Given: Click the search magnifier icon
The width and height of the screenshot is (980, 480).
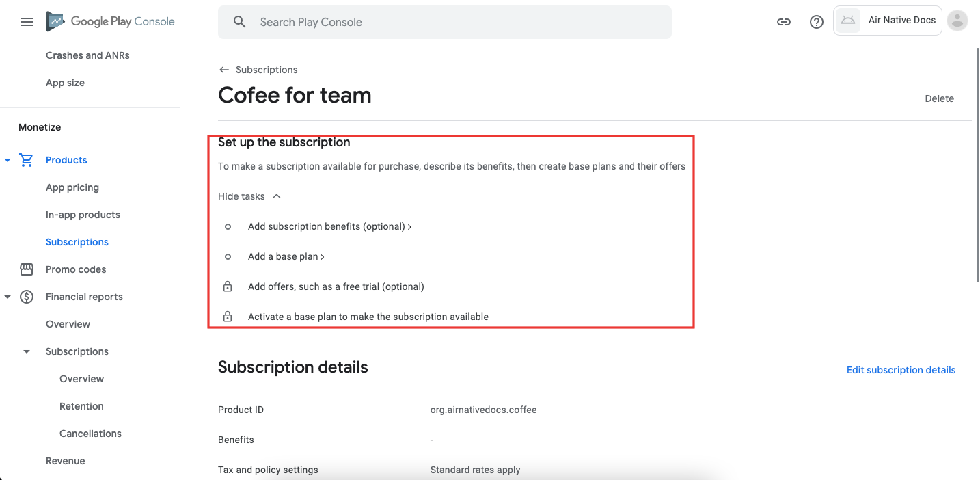Looking at the screenshot, I should click(239, 22).
